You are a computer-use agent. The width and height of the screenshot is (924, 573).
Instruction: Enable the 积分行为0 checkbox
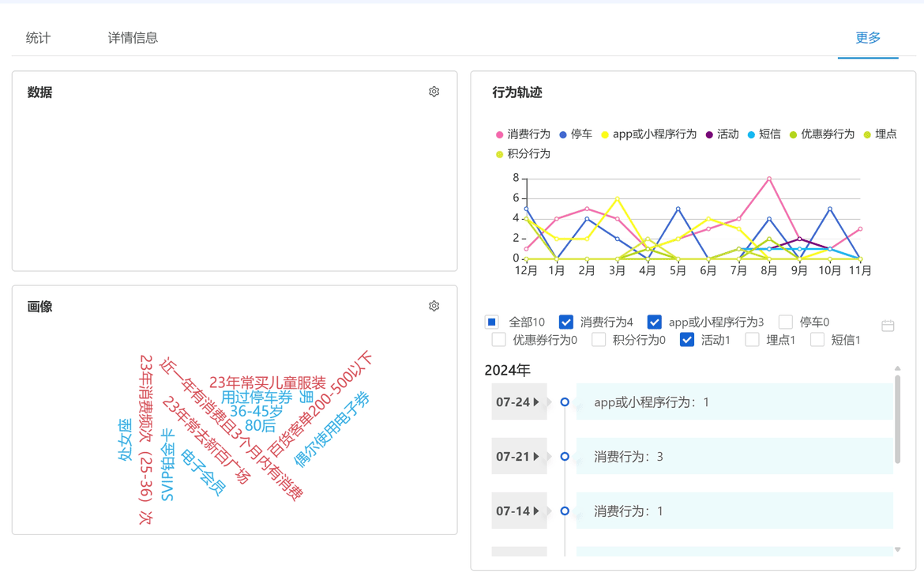pyautogui.click(x=599, y=340)
